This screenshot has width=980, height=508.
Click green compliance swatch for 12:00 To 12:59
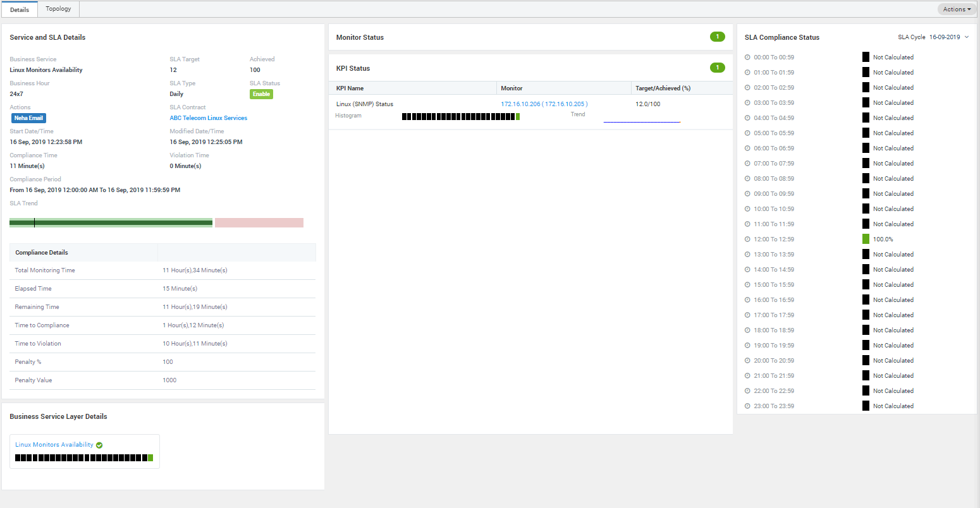[x=866, y=239]
